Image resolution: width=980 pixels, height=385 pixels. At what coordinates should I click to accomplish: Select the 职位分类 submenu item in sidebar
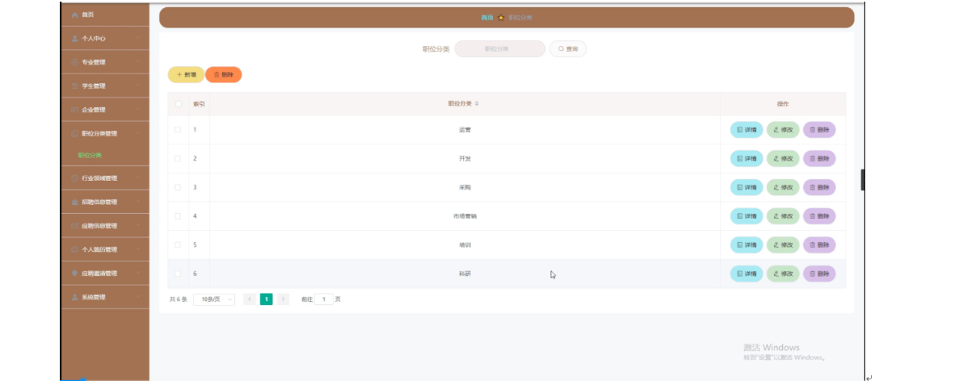coord(90,156)
